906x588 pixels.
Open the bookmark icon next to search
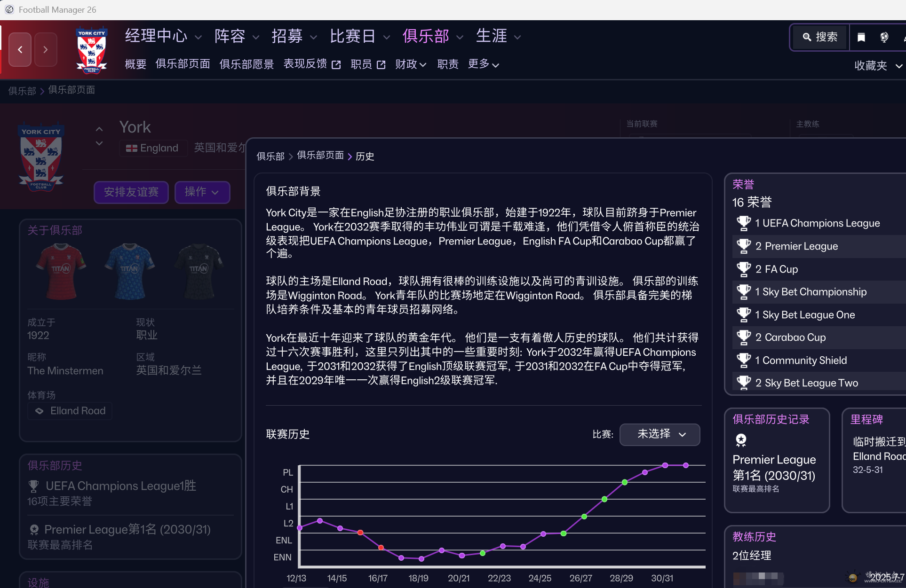point(861,37)
